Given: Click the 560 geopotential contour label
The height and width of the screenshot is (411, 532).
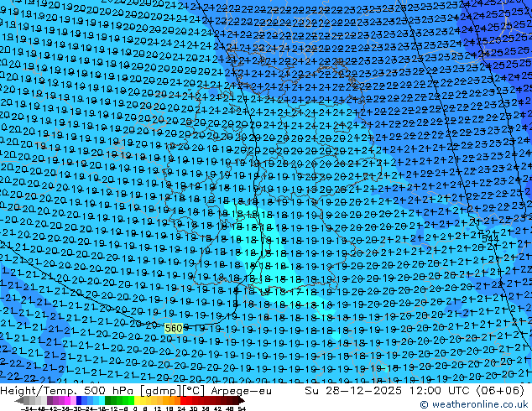Looking at the screenshot, I should tap(174, 328).
